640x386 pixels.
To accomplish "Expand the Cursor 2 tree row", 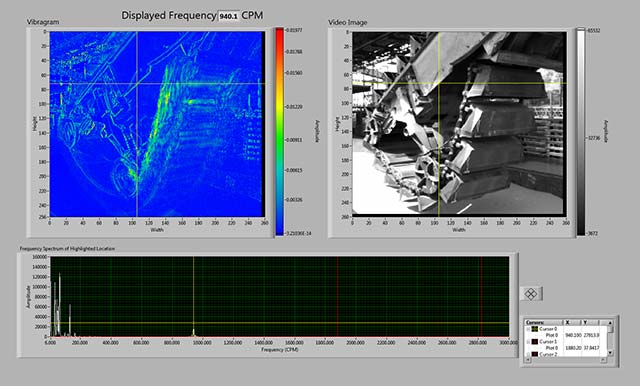I will [x=528, y=354].
